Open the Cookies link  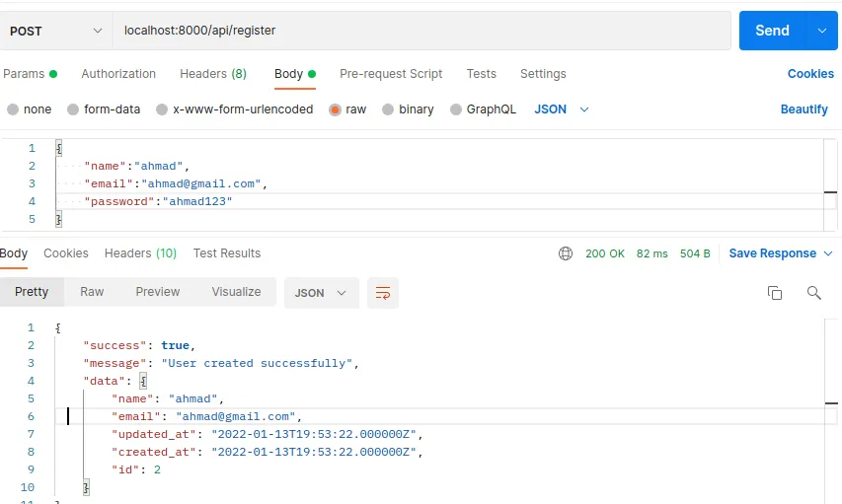pos(810,74)
